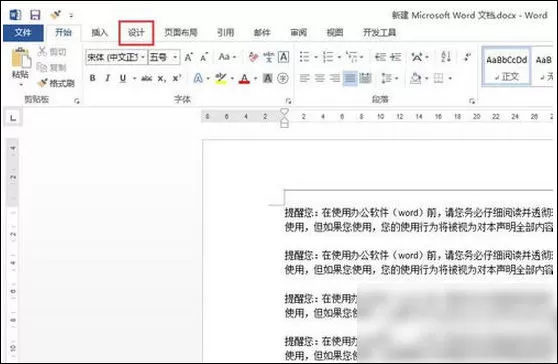Apply the yellow text highlight color
558x364 pixels.
tap(221, 78)
